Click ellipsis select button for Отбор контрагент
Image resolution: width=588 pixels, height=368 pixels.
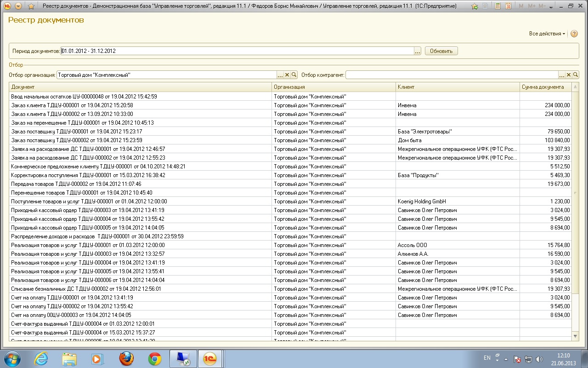coord(561,75)
